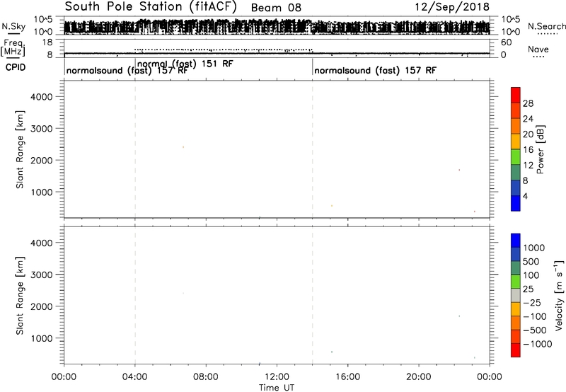Viewport: 566px width, 392px height.
Task: Select the 'Freq. [MHz]' axis label
Action: click(13, 47)
